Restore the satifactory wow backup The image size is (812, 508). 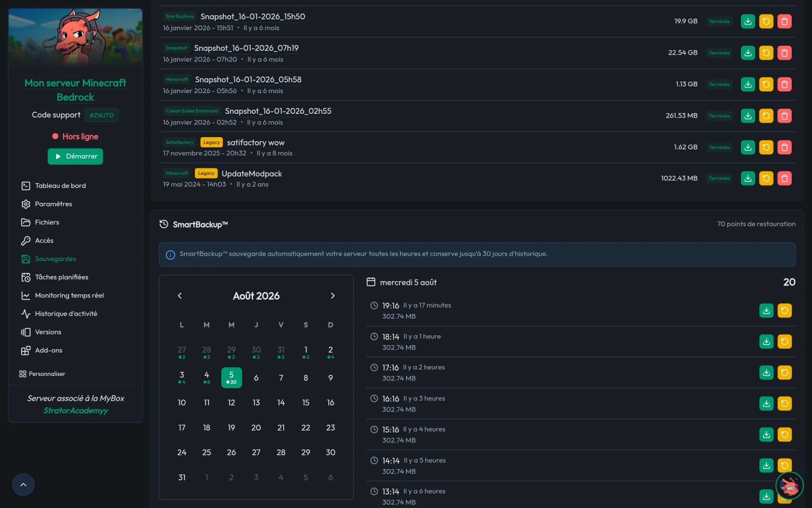click(766, 147)
